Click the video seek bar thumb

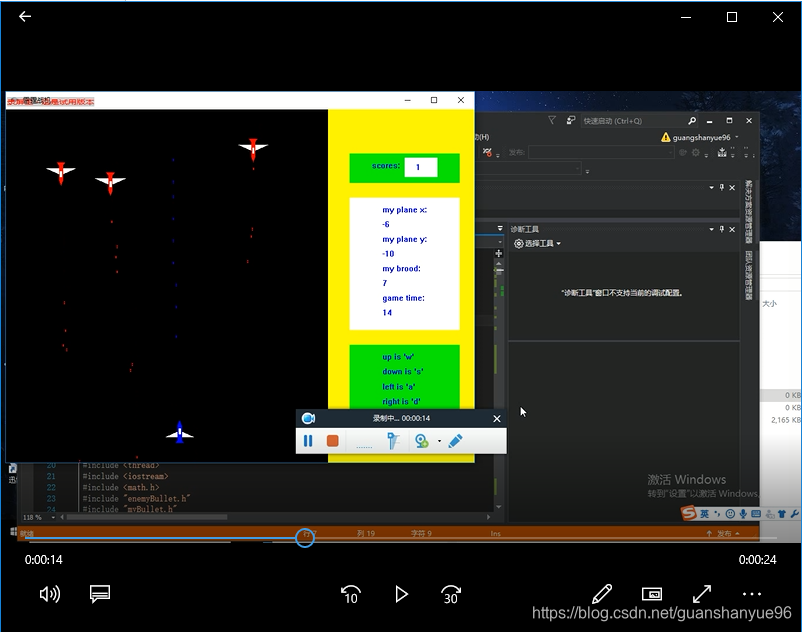pos(305,538)
